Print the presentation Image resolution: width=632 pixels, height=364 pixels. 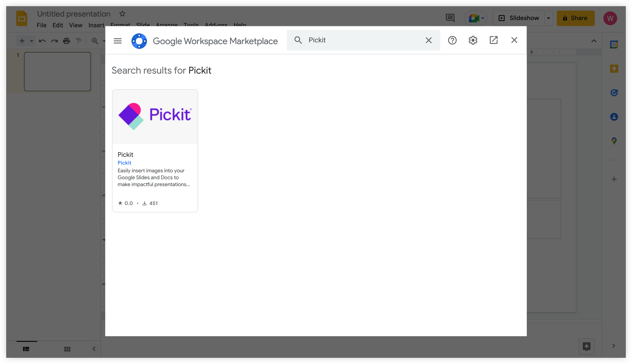[66, 41]
